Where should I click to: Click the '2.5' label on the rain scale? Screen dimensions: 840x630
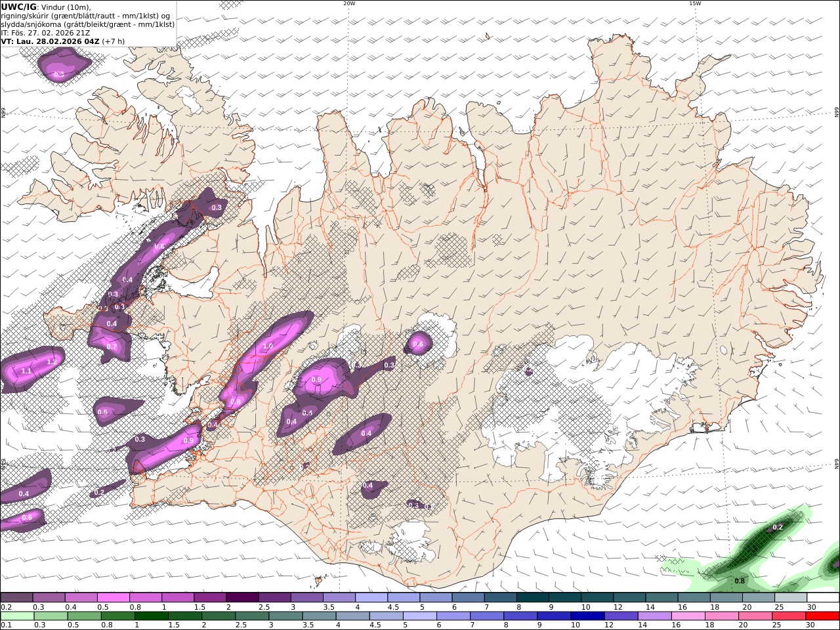(x=241, y=625)
